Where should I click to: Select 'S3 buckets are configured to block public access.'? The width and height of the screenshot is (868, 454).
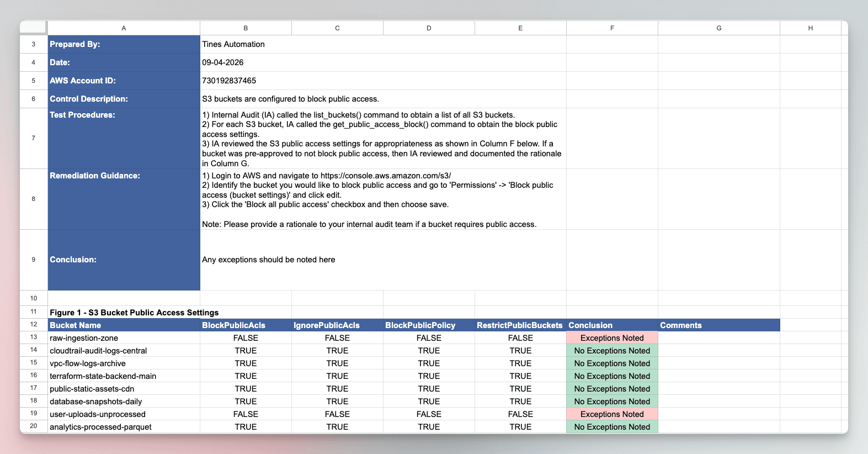tap(383, 99)
